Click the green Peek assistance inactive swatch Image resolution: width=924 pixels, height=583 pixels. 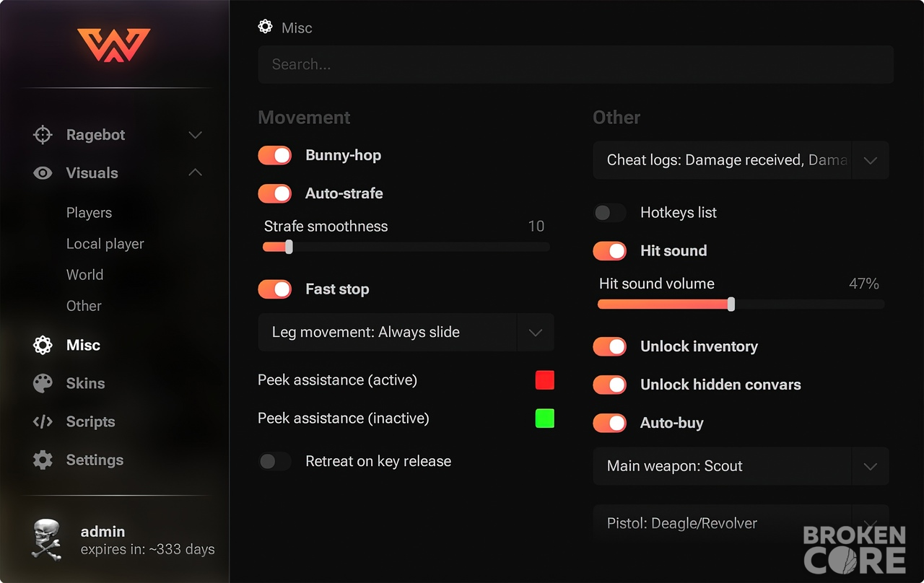[545, 418]
